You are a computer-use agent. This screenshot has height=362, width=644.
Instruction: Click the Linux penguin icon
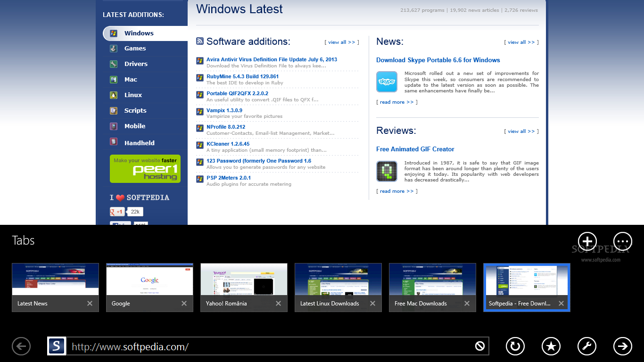114,95
